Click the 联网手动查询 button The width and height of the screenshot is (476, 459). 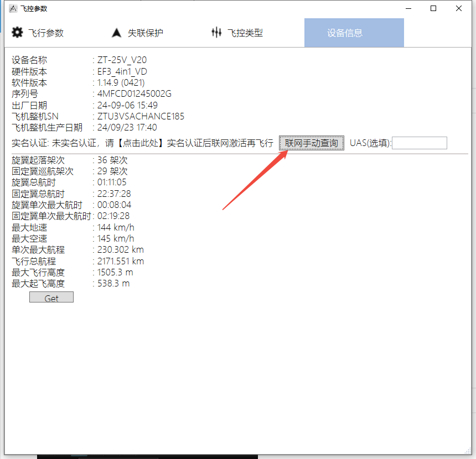point(312,143)
